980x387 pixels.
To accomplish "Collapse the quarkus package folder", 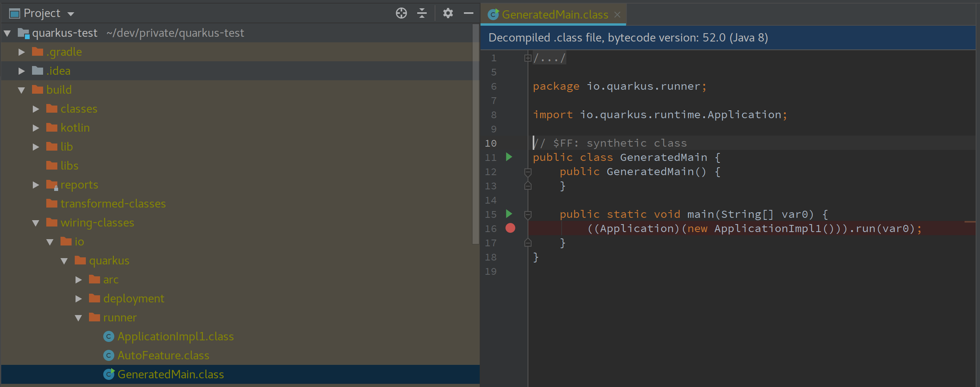I will coord(64,261).
